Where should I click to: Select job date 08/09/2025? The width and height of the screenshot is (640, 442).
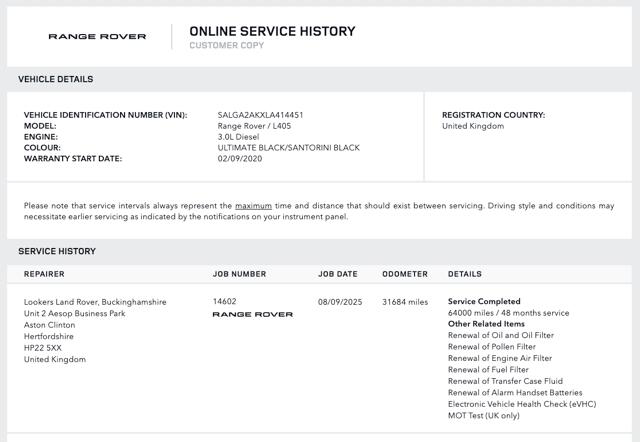(340, 302)
